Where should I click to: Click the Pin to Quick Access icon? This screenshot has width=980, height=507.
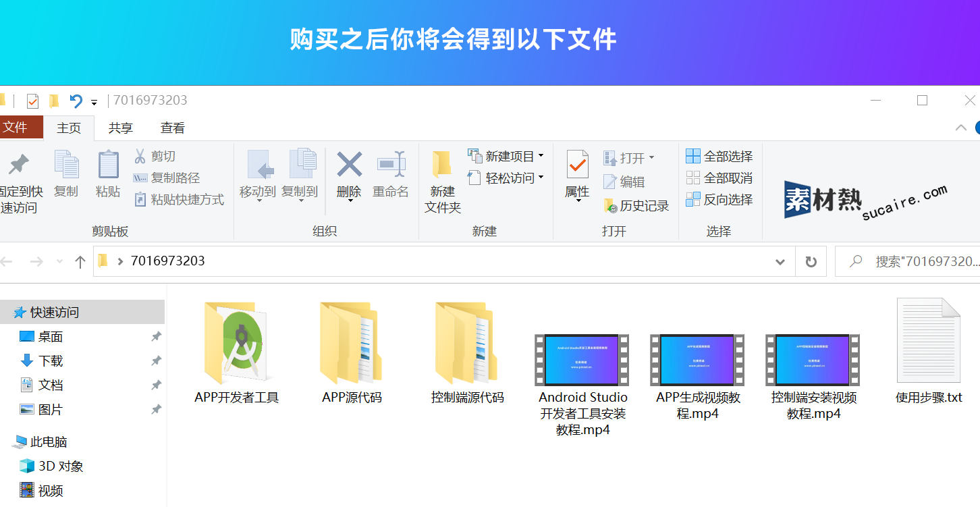pyautogui.click(x=18, y=164)
